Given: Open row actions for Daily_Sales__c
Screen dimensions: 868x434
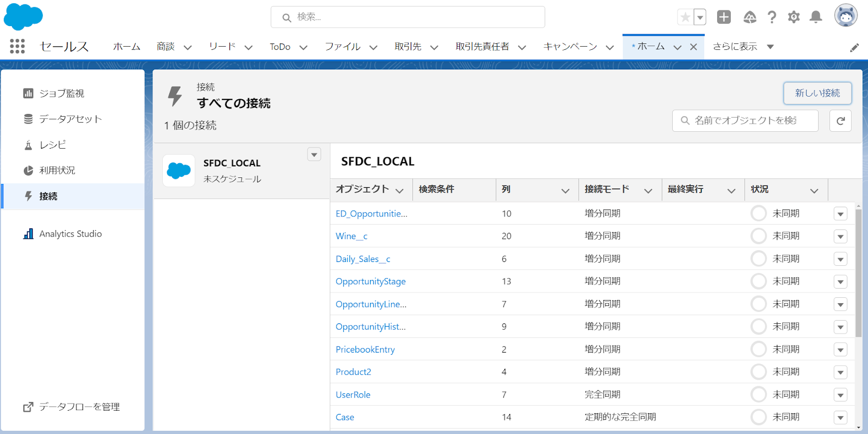Looking at the screenshot, I should [840, 259].
